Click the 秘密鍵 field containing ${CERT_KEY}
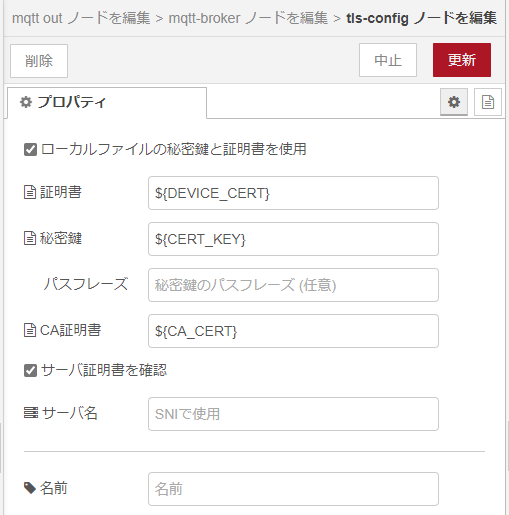509x515 pixels. coord(293,239)
